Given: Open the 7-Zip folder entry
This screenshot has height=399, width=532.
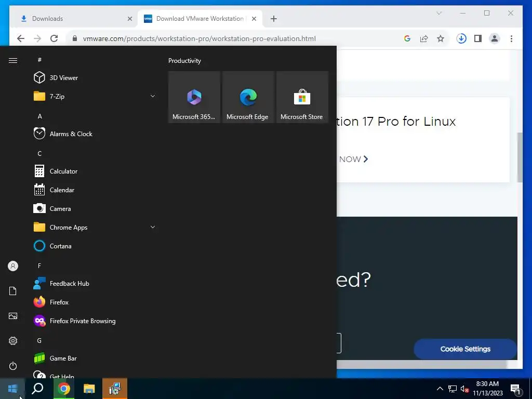Looking at the screenshot, I should [x=95, y=96].
